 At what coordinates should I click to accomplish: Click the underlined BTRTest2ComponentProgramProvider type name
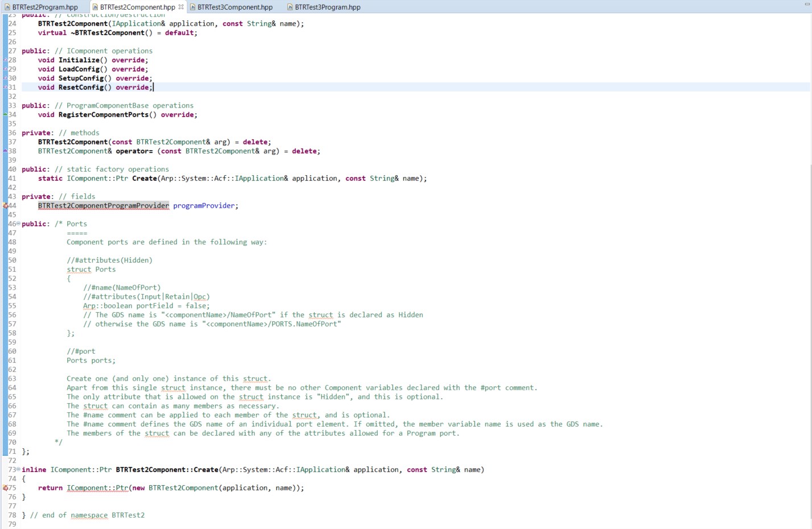tap(104, 205)
